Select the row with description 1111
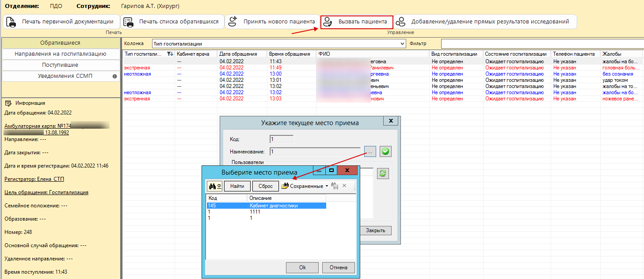The width and height of the screenshot is (644, 279). (x=267, y=212)
